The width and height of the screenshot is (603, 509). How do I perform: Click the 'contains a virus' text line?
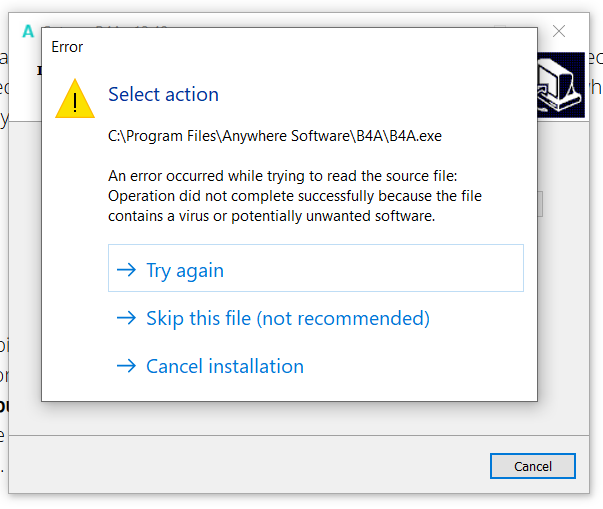click(x=271, y=215)
